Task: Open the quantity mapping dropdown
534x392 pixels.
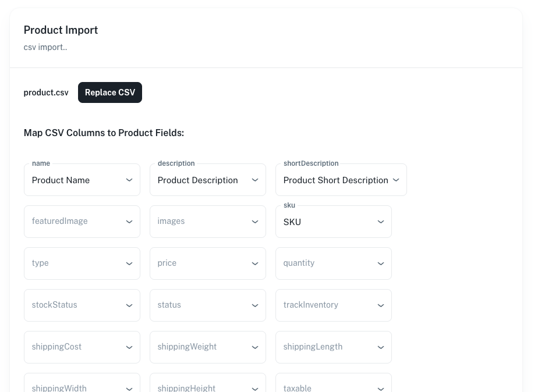Action: [333, 263]
